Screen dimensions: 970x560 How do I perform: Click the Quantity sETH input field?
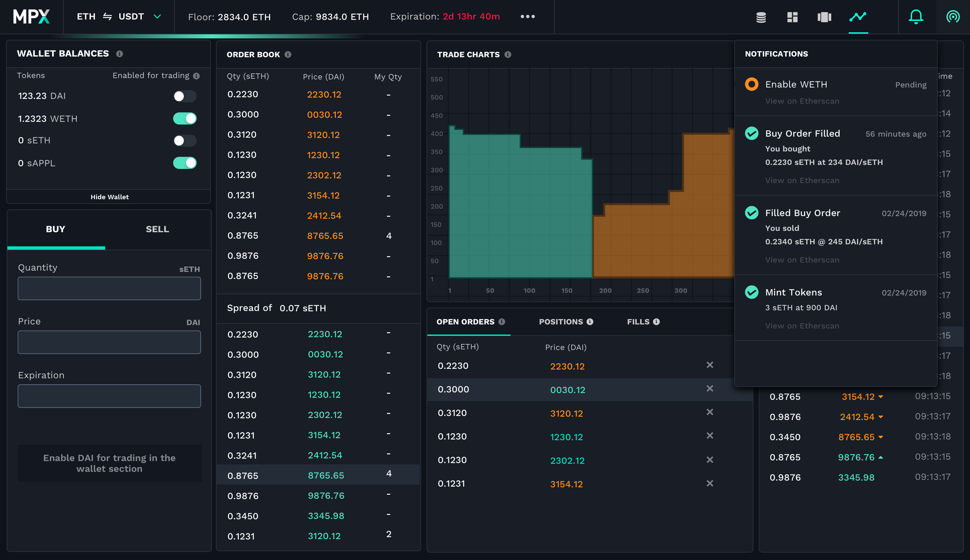pyautogui.click(x=109, y=288)
